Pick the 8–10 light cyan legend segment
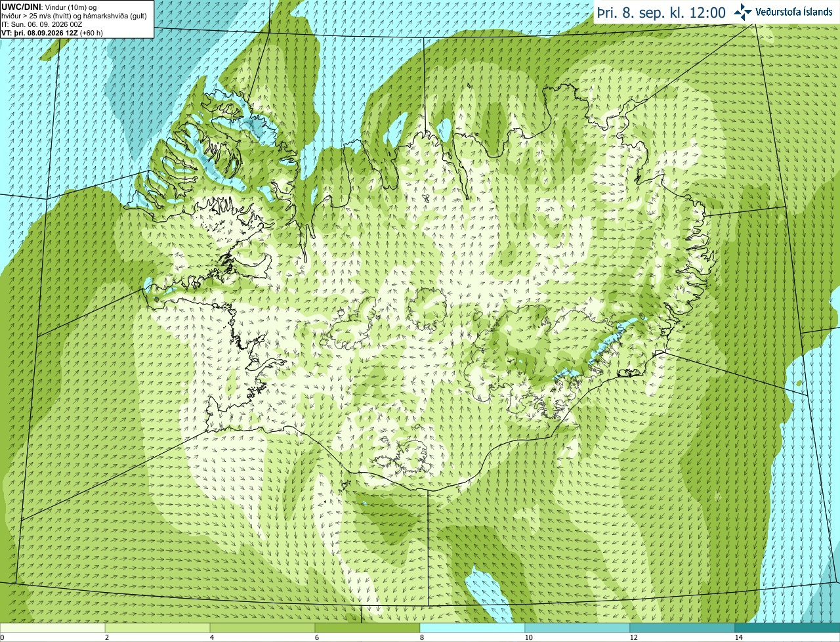 pyautogui.click(x=472, y=628)
